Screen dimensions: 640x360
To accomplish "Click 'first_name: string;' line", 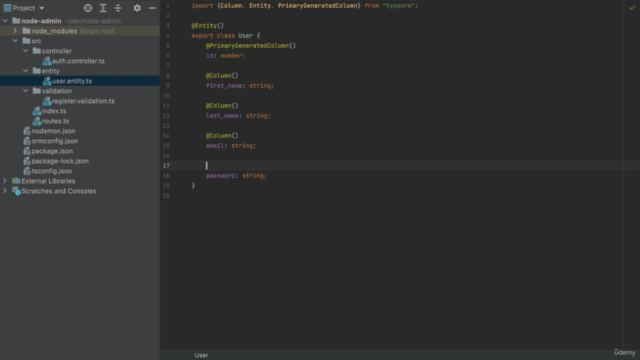I will click(x=240, y=86).
